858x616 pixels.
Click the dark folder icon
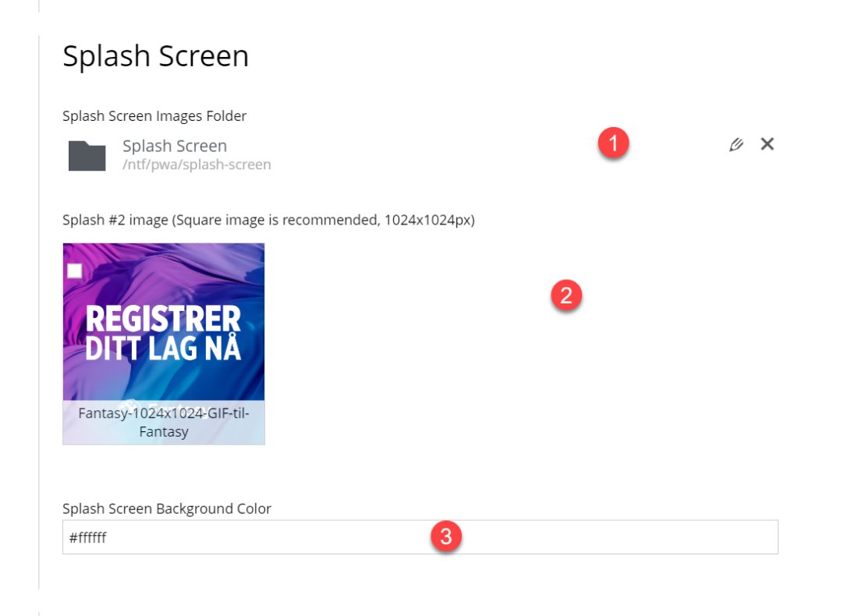(x=87, y=156)
